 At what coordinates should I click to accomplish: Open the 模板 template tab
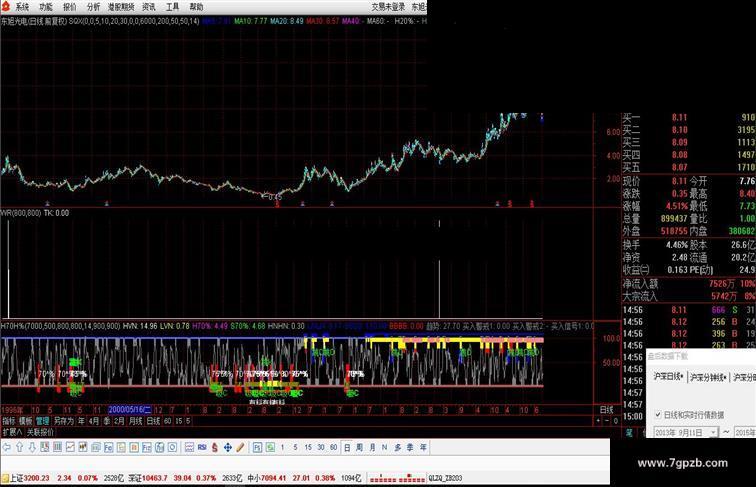pos(25,421)
